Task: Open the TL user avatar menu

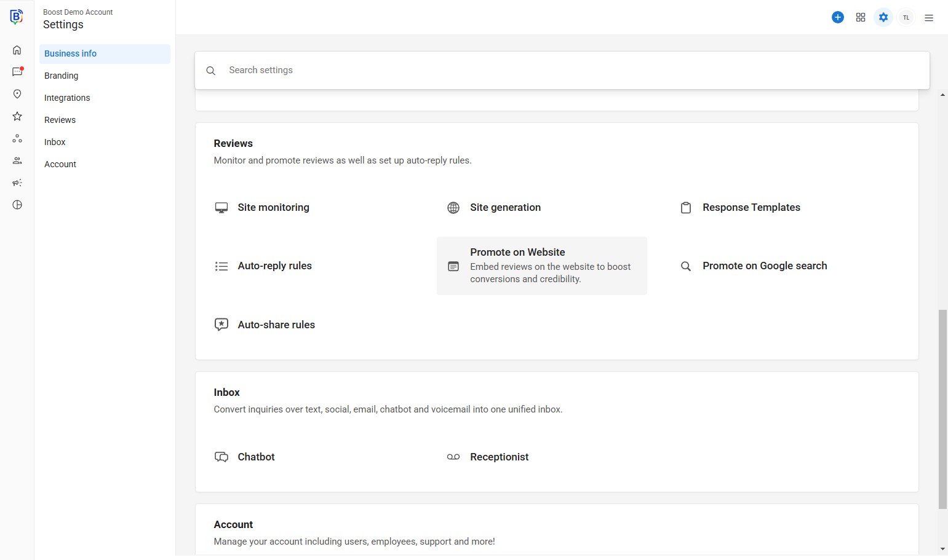Action: [906, 17]
